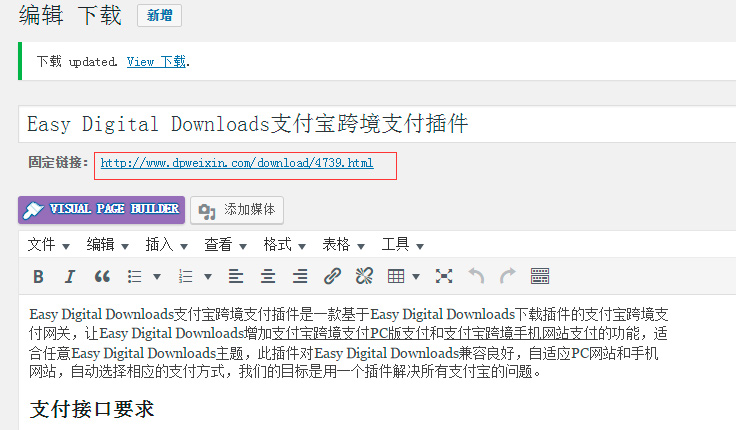Toggle bold formatting in editor toolbar
This screenshot has height=430, width=736.
(x=38, y=276)
